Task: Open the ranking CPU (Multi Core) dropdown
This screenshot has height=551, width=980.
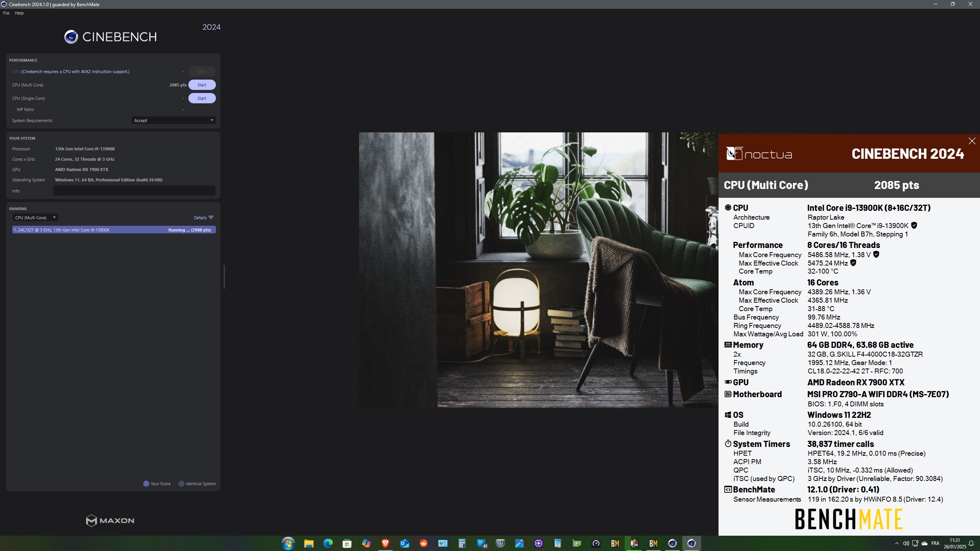Action: (x=35, y=217)
